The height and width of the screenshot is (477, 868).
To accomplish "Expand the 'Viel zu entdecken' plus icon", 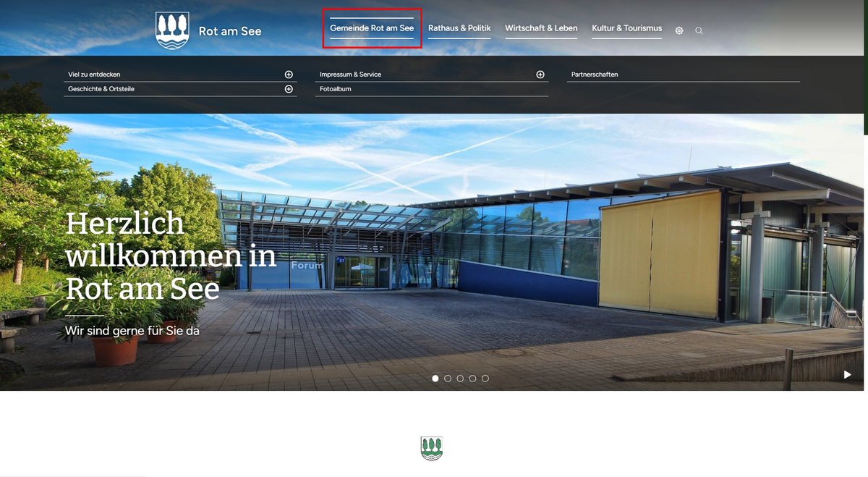I will [289, 75].
